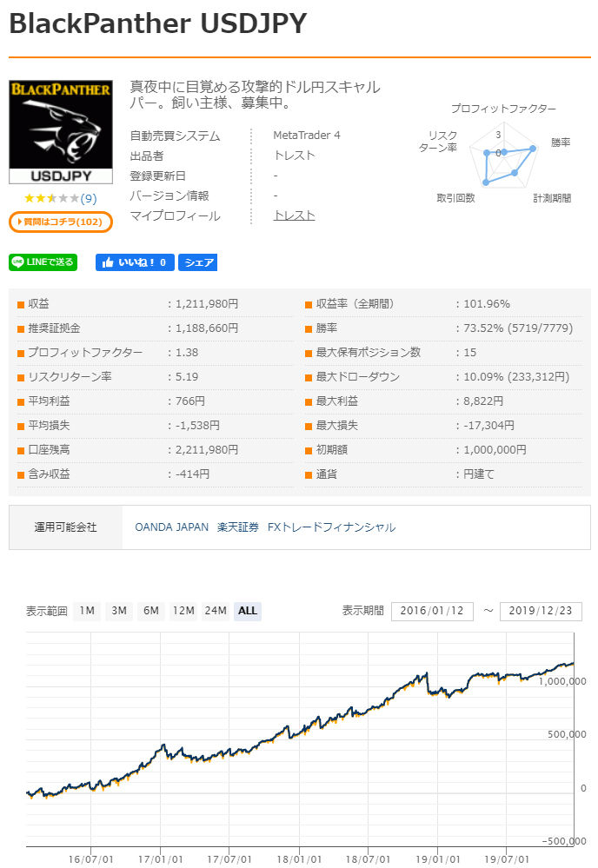598x868 pixels.
Task: Select the 1M chart range
Action: (x=87, y=611)
